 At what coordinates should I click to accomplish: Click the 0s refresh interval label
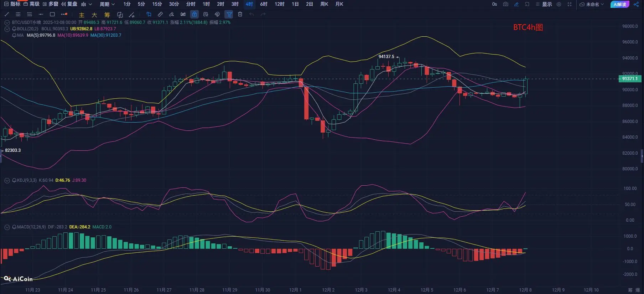pos(494,4)
